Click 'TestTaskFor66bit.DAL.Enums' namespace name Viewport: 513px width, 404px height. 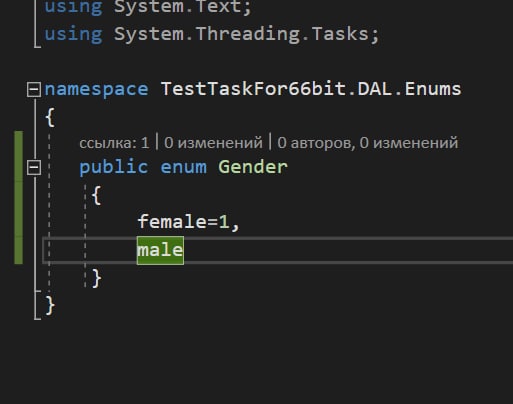(x=311, y=89)
